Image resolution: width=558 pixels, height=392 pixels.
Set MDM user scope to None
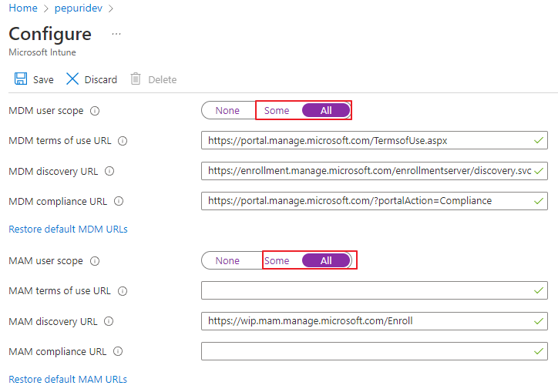pyautogui.click(x=227, y=111)
